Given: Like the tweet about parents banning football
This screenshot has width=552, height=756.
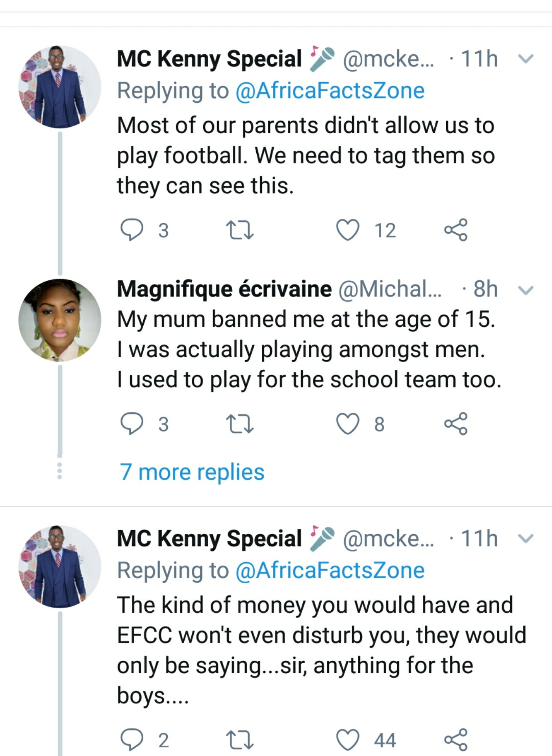Looking at the screenshot, I should 348,230.
